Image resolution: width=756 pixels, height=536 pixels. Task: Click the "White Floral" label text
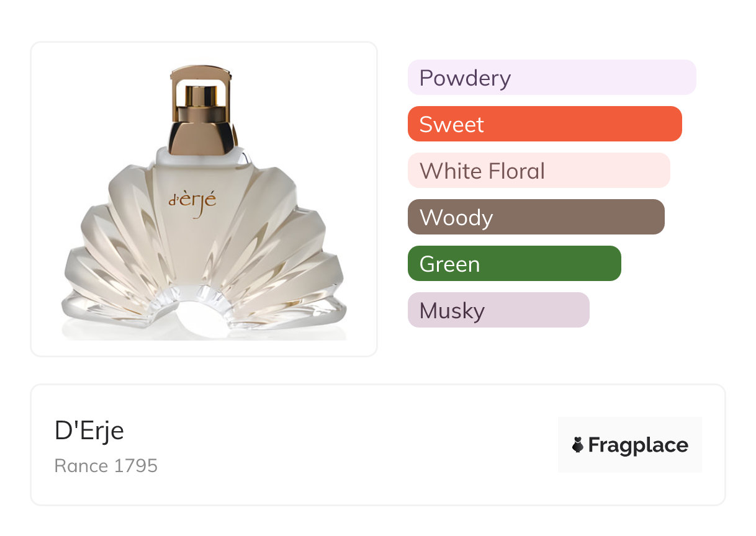pyautogui.click(x=482, y=171)
